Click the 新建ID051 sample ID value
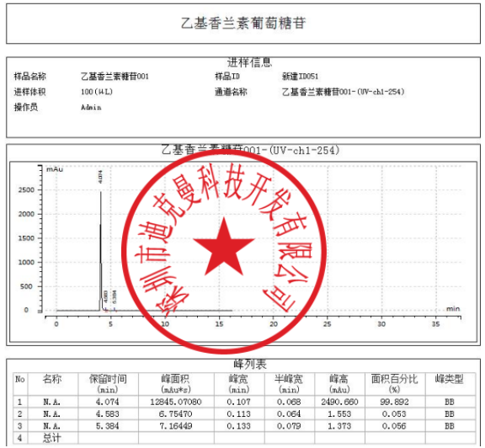The width and height of the screenshot is (485, 448). [300, 76]
